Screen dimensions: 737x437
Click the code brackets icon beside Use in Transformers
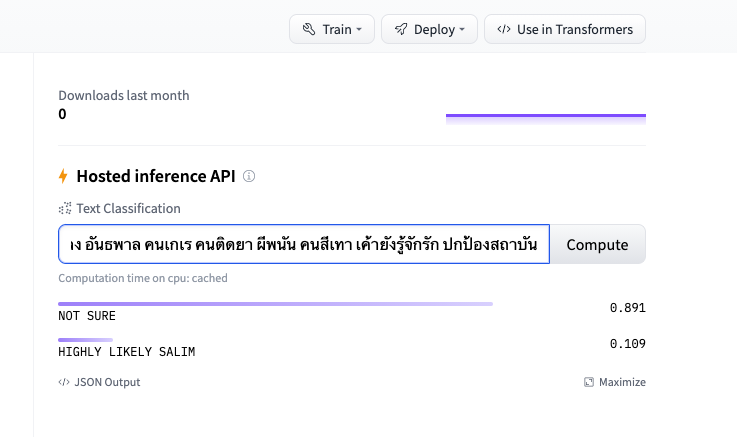click(504, 29)
